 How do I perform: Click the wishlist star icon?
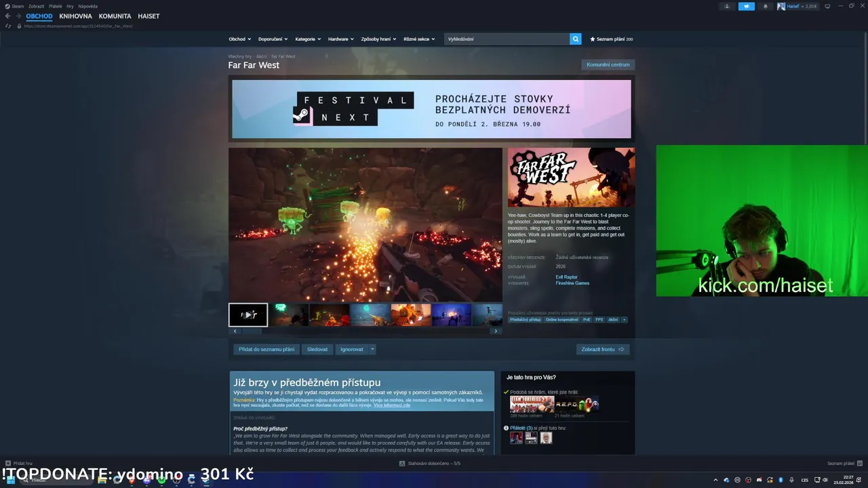pos(592,39)
